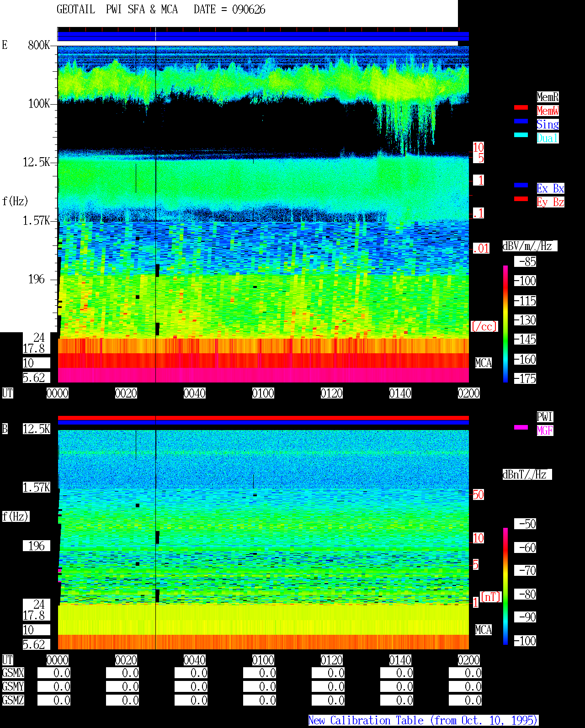
Task: Click the -70 color scale value
Action: point(525,570)
